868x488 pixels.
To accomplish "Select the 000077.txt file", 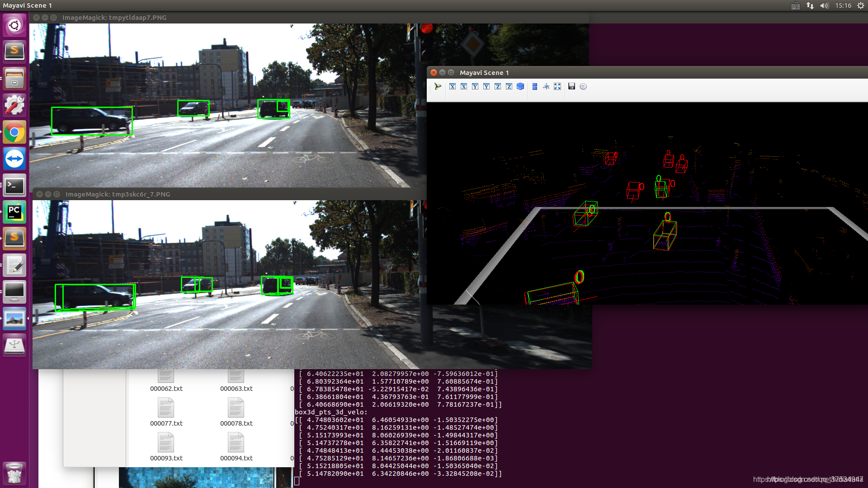I will (166, 412).
